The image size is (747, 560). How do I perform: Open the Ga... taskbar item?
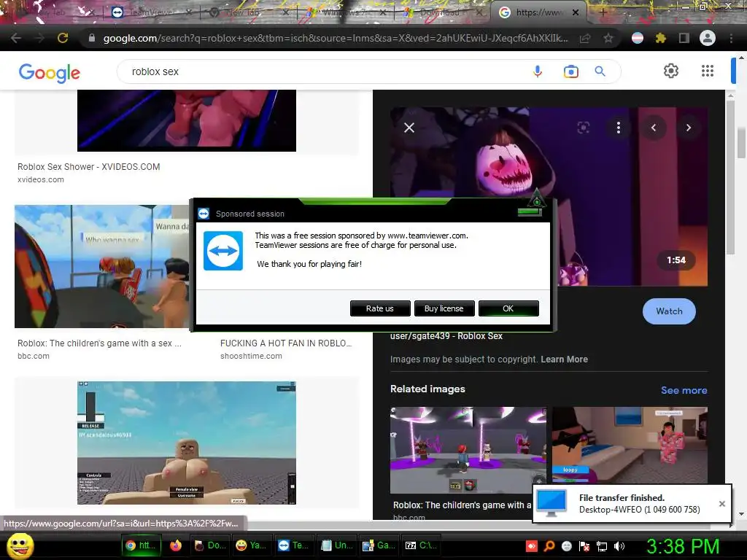379,545
